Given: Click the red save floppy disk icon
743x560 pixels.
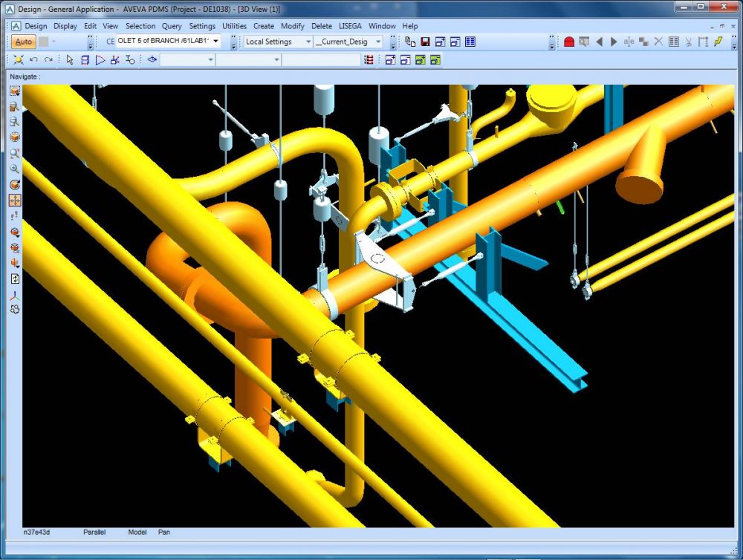Looking at the screenshot, I should pyautogui.click(x=425, y=42).
